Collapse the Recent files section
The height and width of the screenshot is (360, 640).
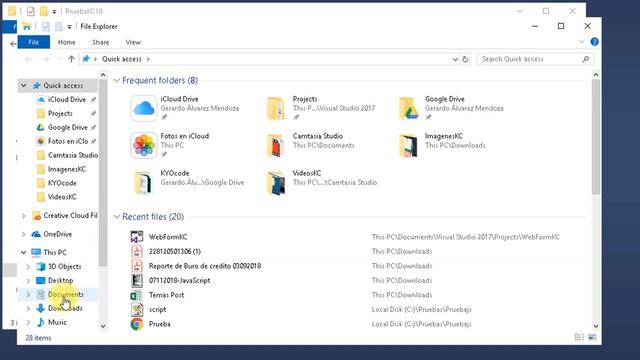tap(117, 216)
